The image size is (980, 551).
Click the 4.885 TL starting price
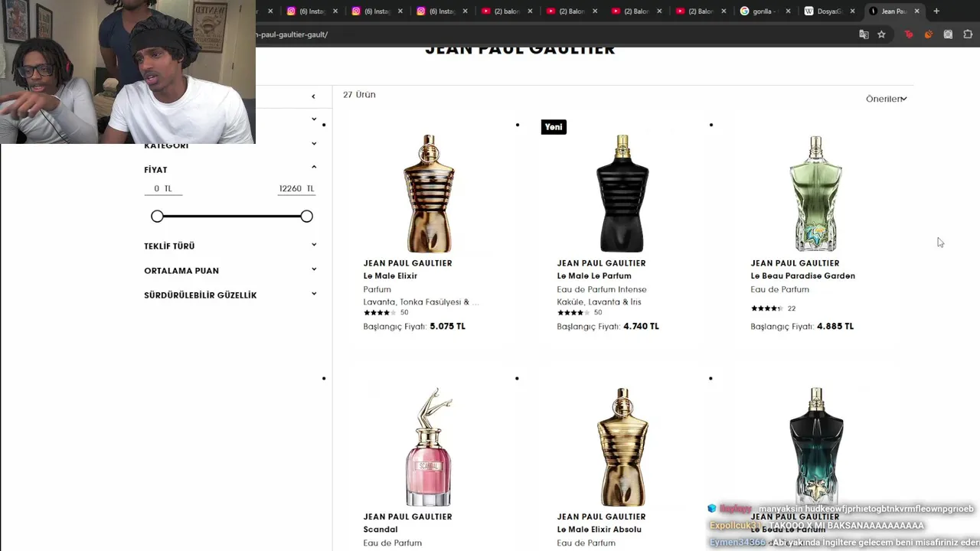(x=835, y=326)
